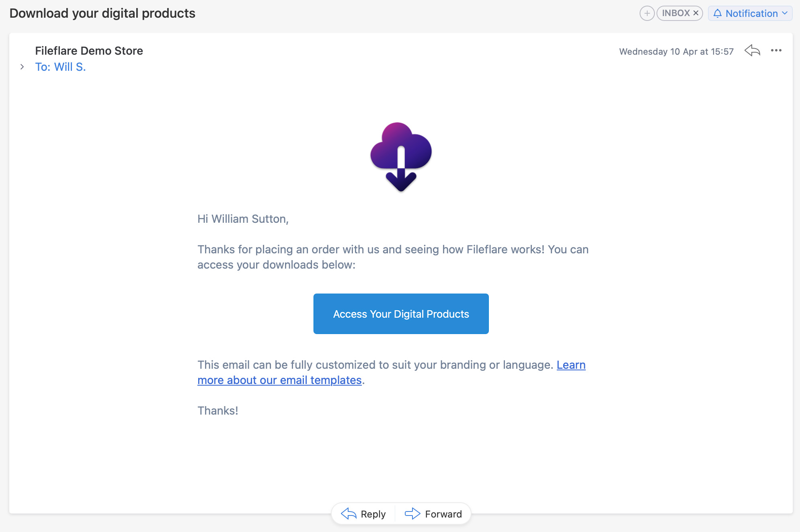The height and width of the screenshot is (532, 800).
Task: Click the To: Will S. recipient
Action: (61, 67)
